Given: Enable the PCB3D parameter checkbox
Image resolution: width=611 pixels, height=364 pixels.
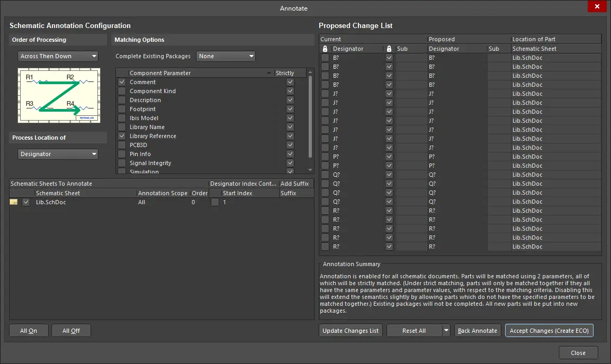Looking at the screenshot, I should [122, 145].
